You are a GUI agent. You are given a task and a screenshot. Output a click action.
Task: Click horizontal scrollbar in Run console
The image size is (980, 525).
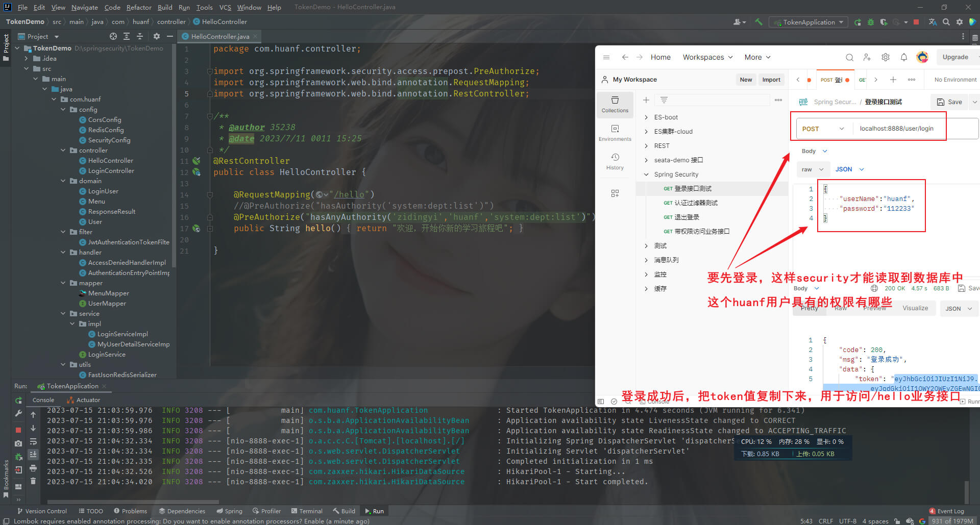coord(133,502)
